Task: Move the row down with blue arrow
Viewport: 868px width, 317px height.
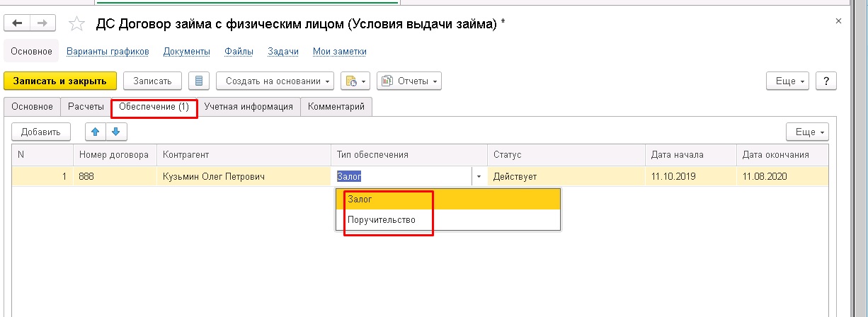Action: click(115, 132)
